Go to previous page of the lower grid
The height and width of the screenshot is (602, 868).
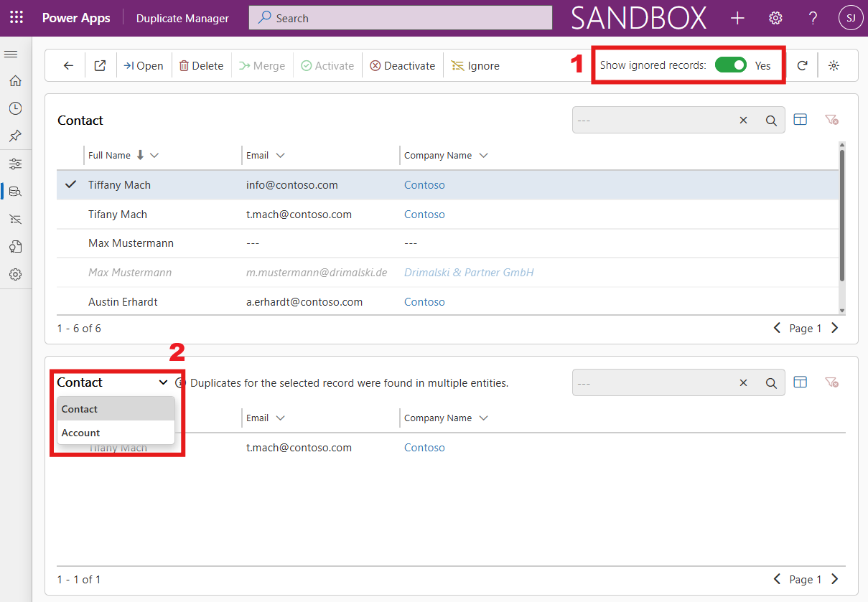[777, 579]
